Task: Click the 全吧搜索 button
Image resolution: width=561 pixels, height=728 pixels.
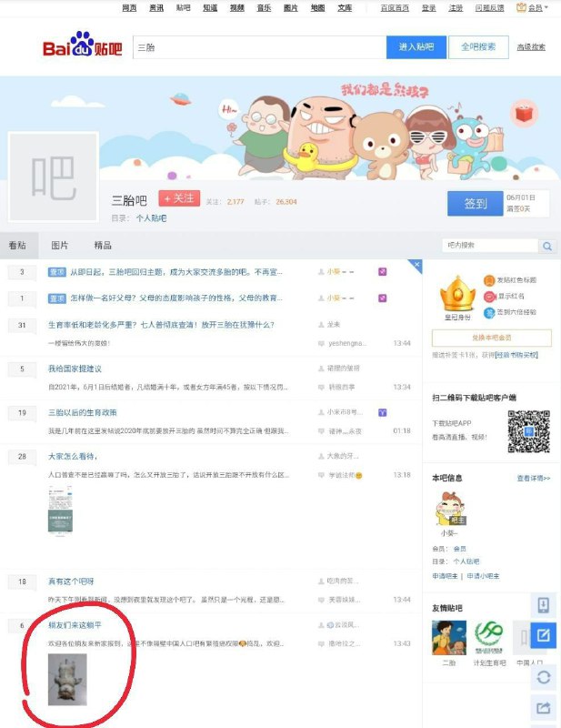Action: click(478, 47)
